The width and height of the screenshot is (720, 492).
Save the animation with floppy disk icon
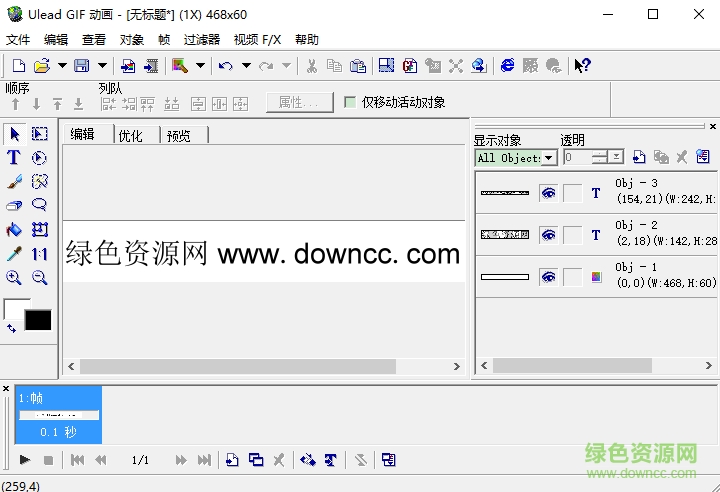(82, 66)
